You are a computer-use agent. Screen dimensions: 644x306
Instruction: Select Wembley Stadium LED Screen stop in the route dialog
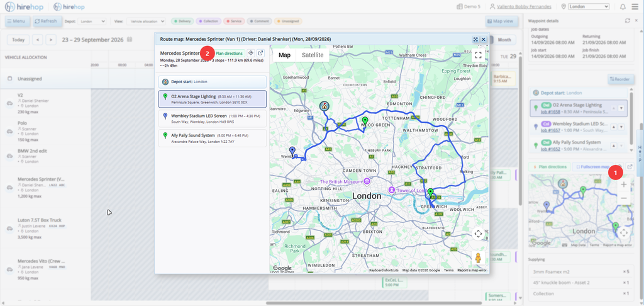click(213, 118)
